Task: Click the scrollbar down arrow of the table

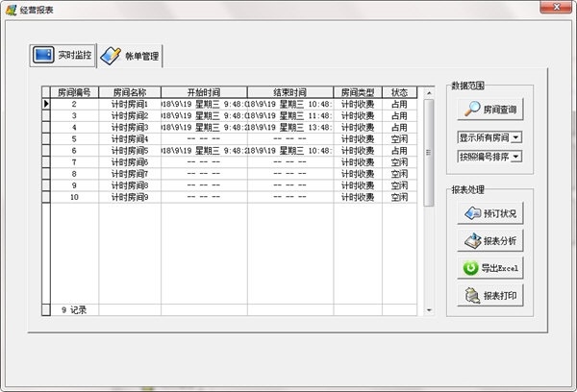Action: point(429,310)
